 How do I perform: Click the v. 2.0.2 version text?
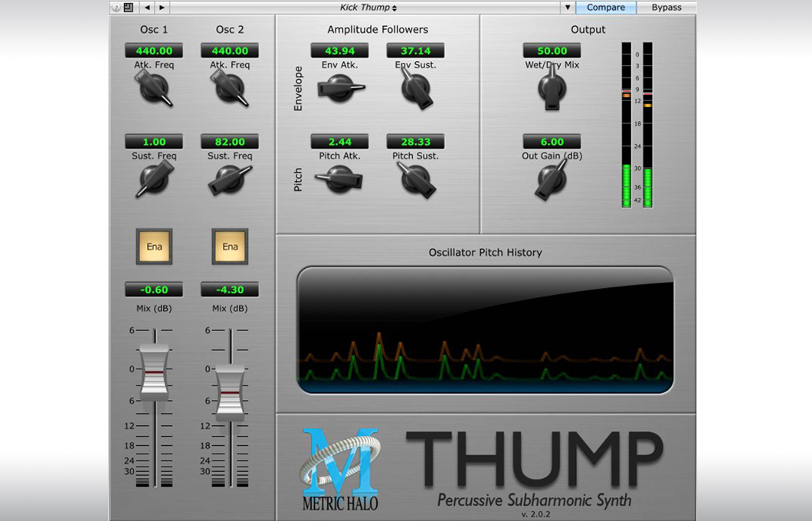tap(535, 514)
